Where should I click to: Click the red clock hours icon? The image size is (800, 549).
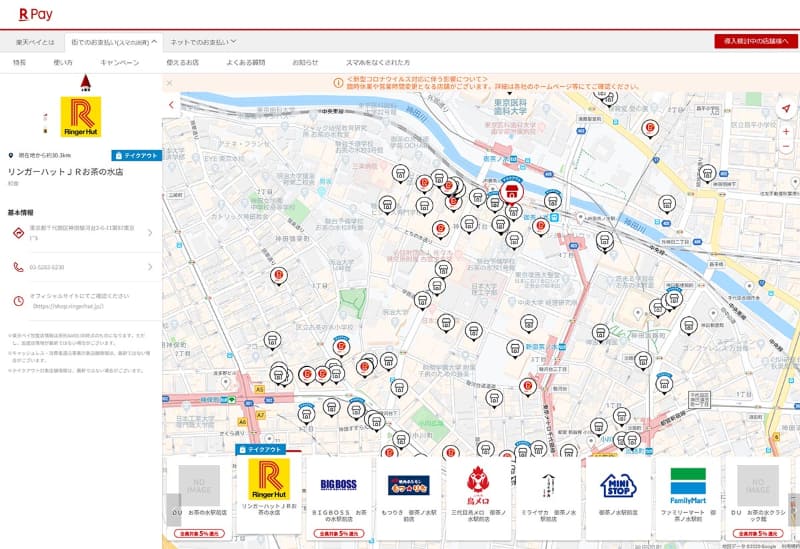[x=18, y=301]
